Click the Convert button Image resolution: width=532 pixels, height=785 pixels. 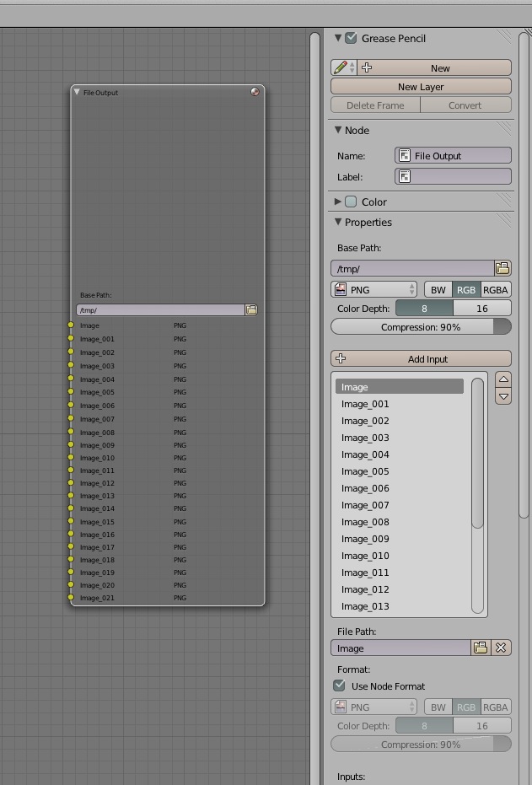465,105
